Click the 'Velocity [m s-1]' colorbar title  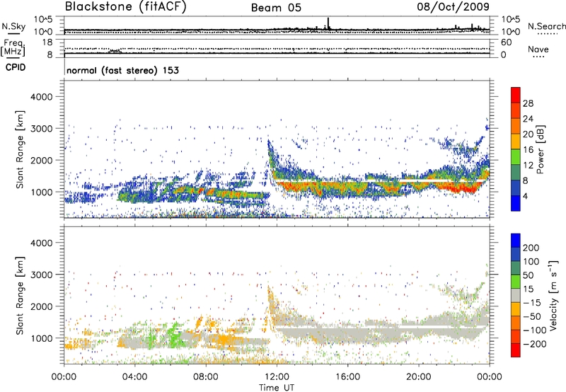tap(553, 295)
